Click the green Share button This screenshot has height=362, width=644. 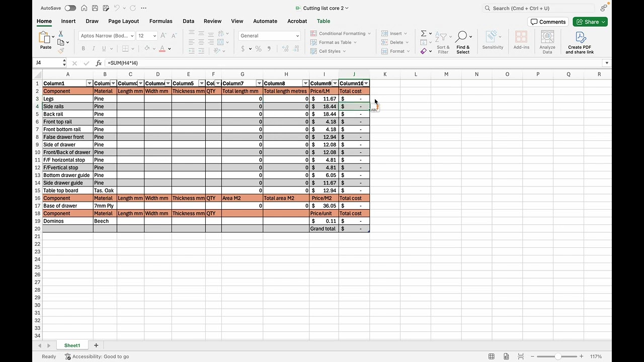pyautogui.click(x=590, y=22)
